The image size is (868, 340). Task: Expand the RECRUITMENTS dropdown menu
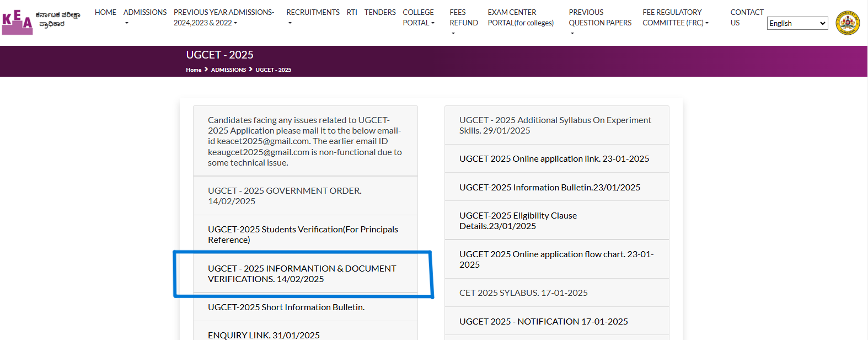point(313,17)
